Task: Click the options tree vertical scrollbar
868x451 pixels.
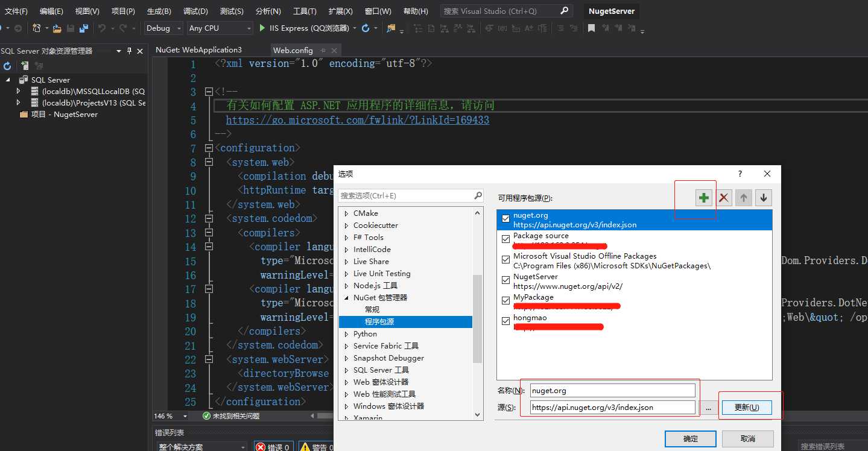Action: 478,318
